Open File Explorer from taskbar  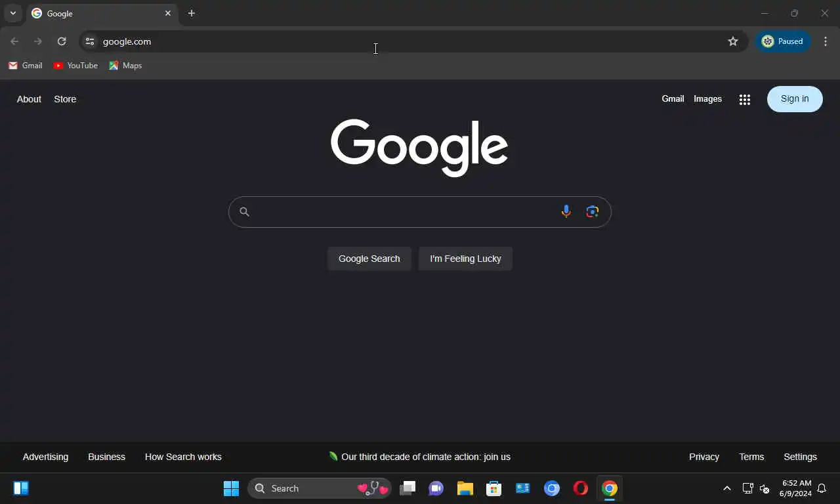(x=465, y=488)
